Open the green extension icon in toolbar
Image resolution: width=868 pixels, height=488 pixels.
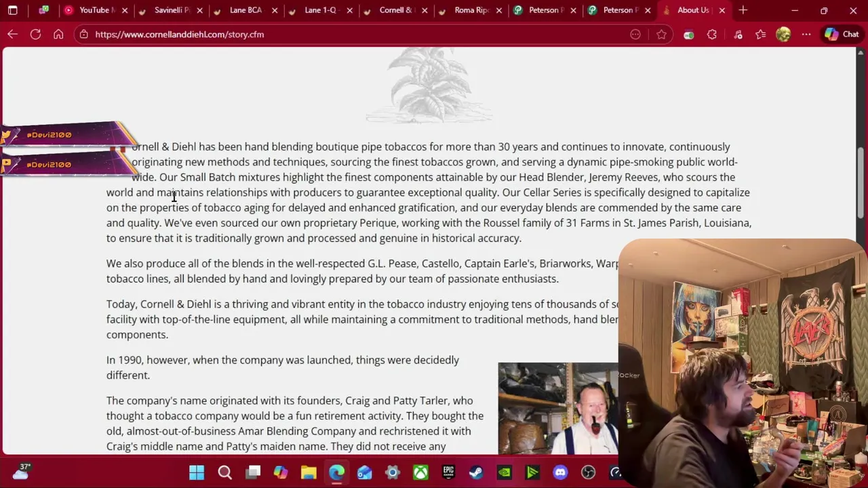pos(689,35)
